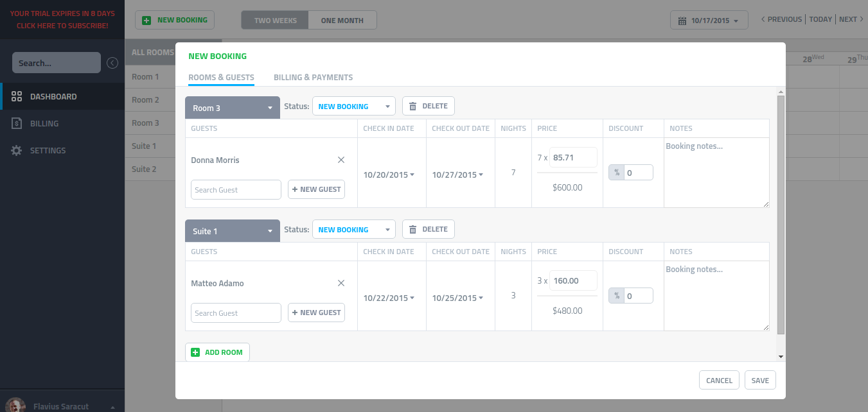Image resolution: width=868 pixels, height=412 pixels.
Task: Go to Next period link
Action: coord(851,19)
